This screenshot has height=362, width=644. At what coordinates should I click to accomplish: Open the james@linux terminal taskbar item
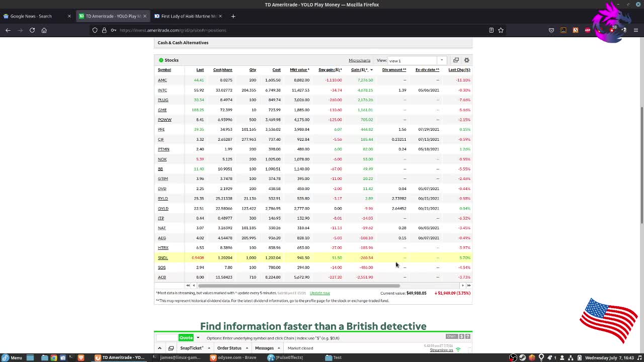(177, 357)
